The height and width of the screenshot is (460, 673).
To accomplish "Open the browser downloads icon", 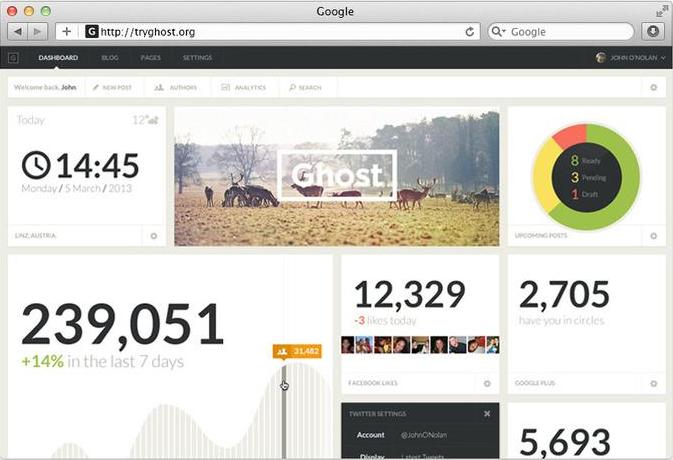I will pyautogui.click(x=655, y=32).
